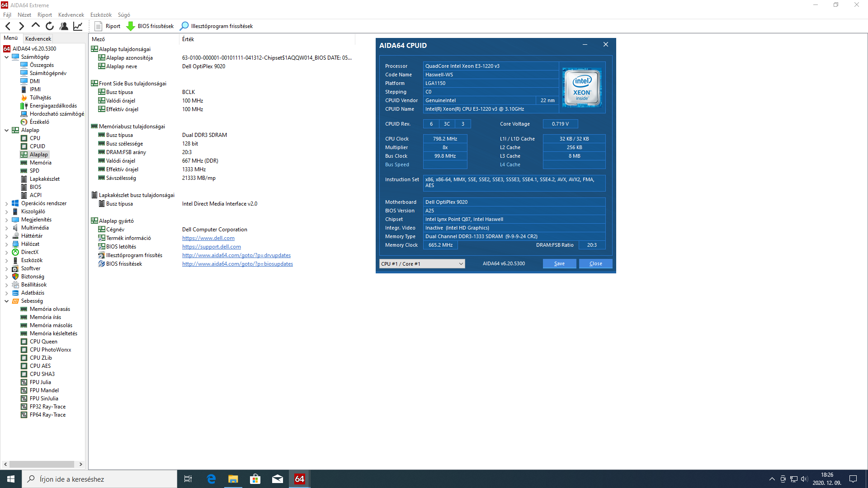Expand the Megjelenítés node
The width and height of the screenshot is (868, 488).
point(6,220)
